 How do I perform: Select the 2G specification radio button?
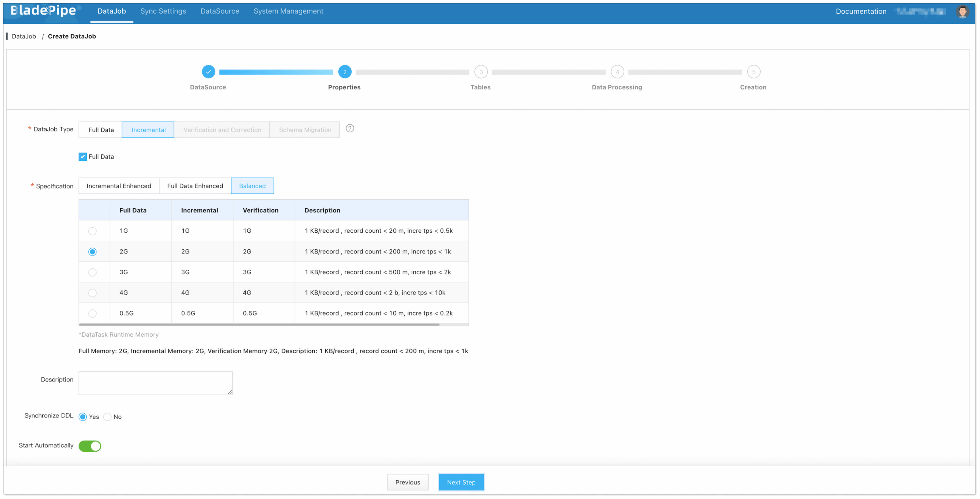coord(92,252)
